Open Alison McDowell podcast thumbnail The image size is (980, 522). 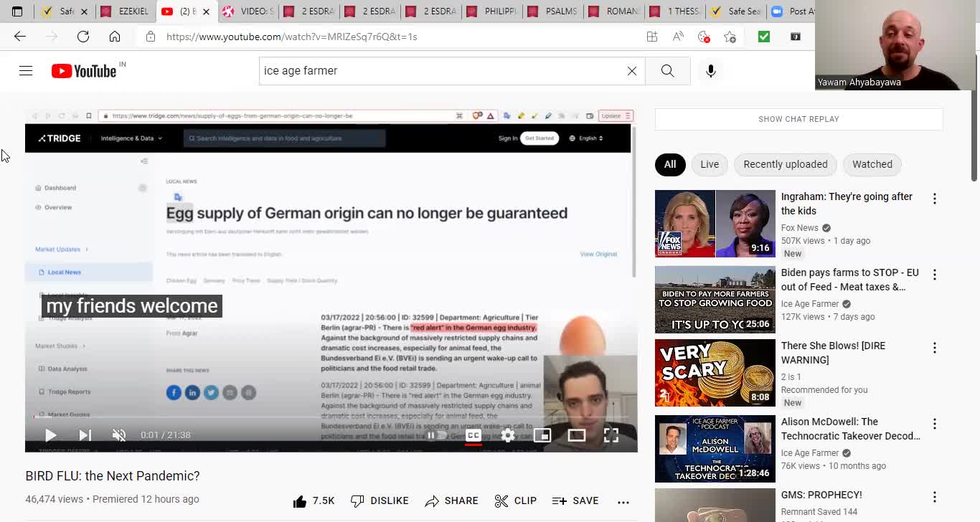tap(715, 449)
